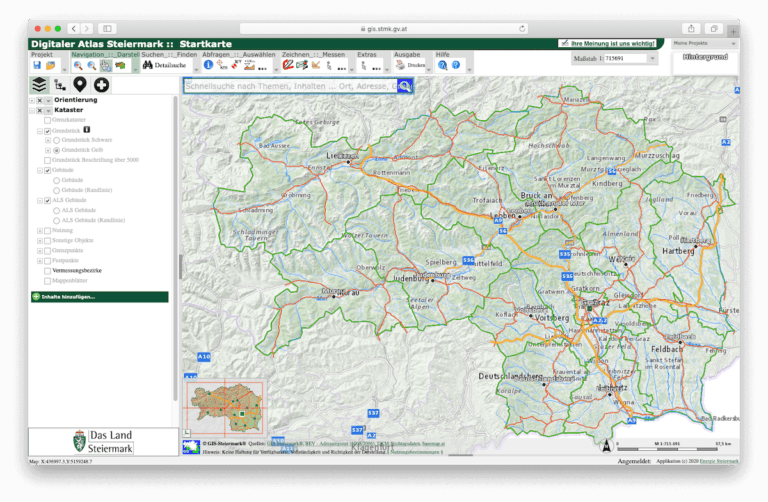The image size is (768, 502).
Task: Click the XY coordinate query icon
Action: (x=236, y=65)
